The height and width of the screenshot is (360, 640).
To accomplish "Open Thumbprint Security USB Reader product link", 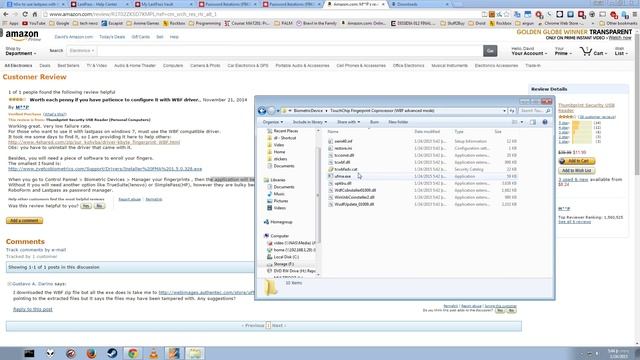I will pos(586,108).
